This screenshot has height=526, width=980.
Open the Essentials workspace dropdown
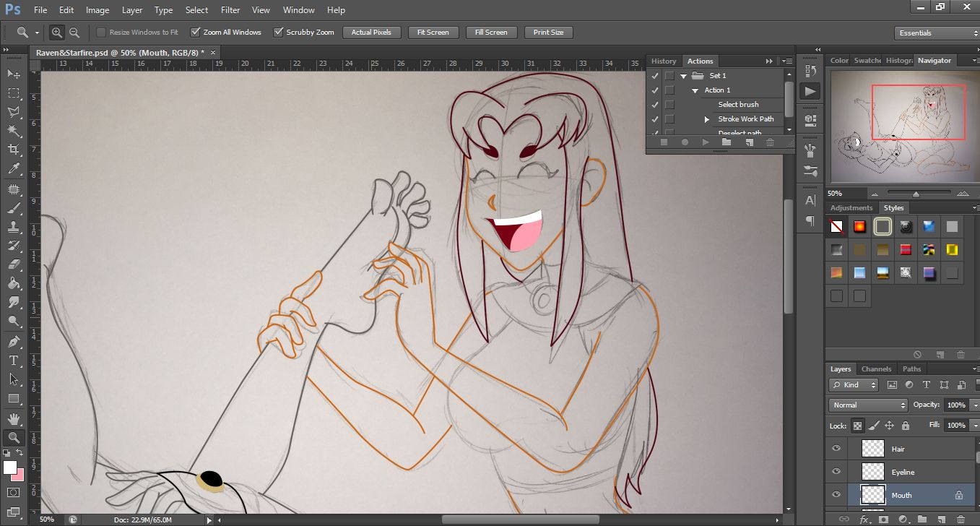tap(936, 33)
